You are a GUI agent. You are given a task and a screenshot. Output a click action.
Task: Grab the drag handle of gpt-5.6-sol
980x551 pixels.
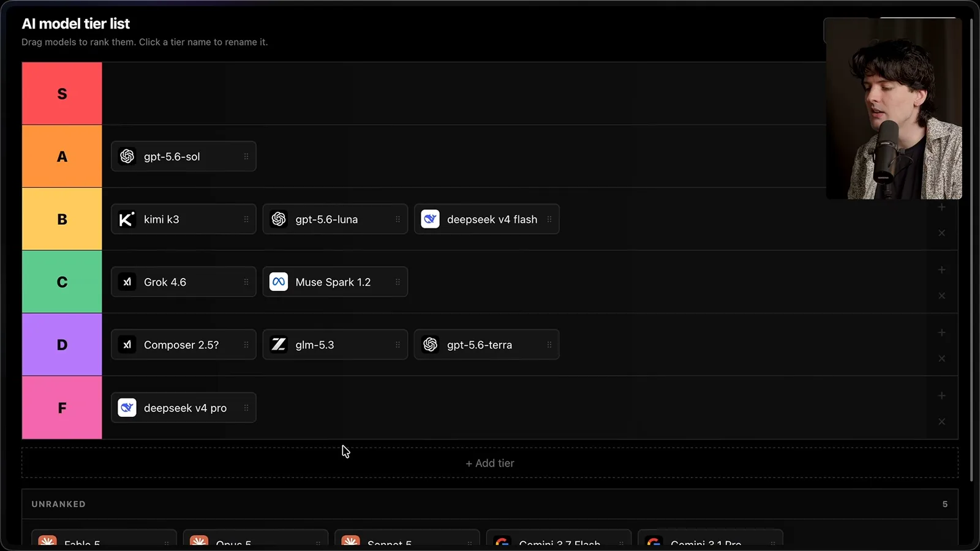point(246,157)
